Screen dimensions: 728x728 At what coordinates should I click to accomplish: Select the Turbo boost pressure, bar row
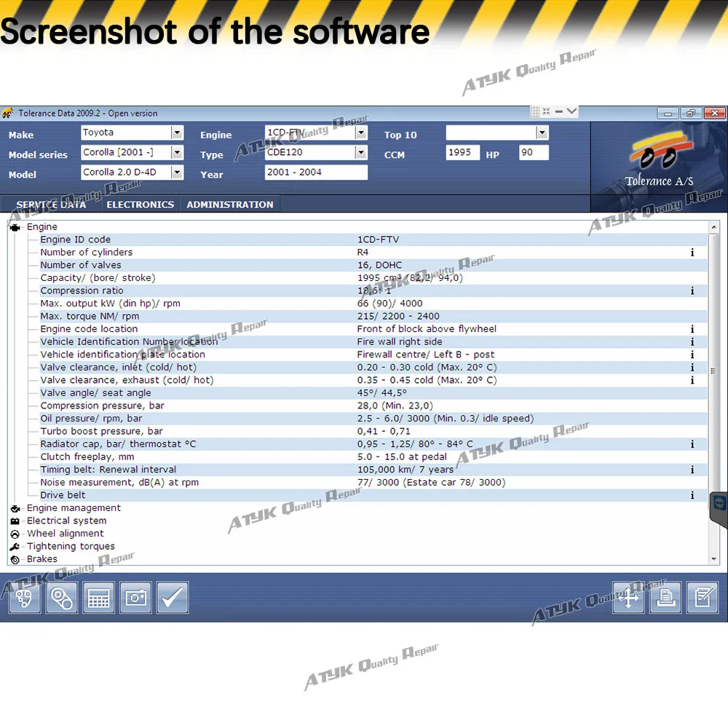click(373, 431)
